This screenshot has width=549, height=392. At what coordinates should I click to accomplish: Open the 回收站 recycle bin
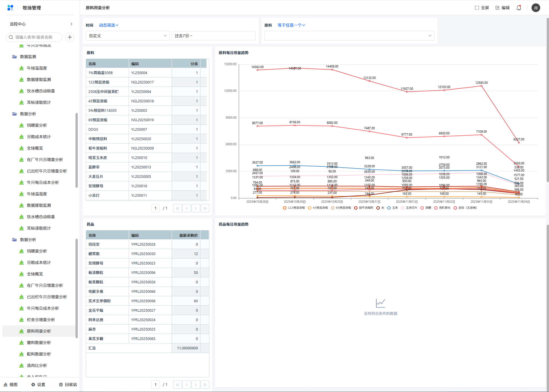coord(68,385)
